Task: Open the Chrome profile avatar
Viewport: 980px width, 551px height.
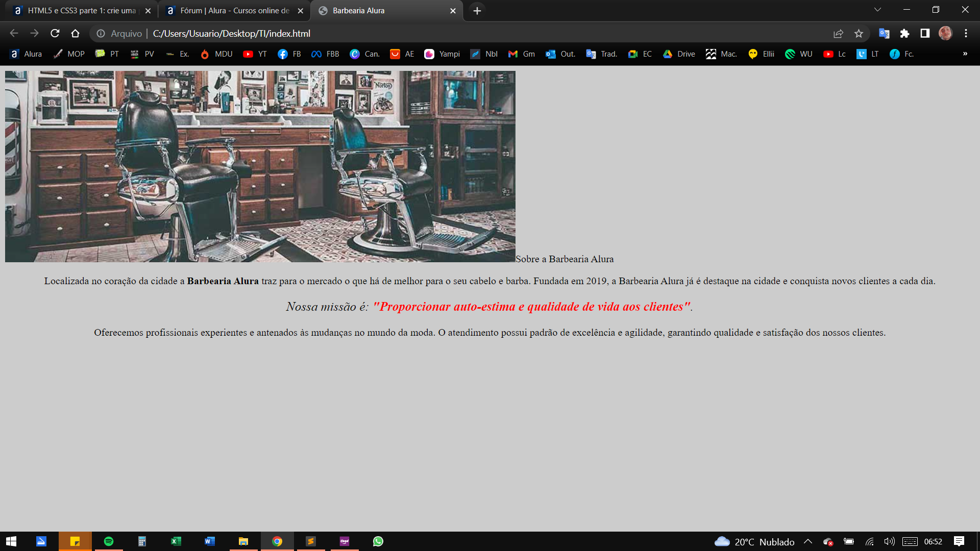Action: point(945,33)
